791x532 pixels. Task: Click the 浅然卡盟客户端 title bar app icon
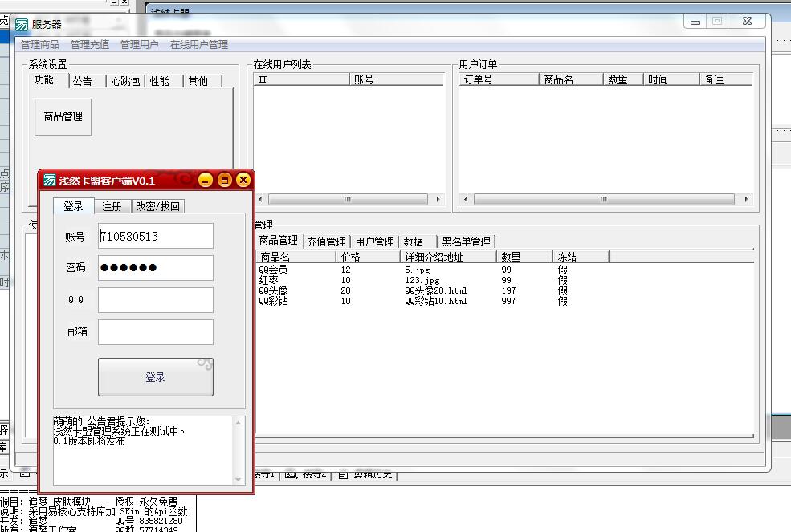[50, 180]
